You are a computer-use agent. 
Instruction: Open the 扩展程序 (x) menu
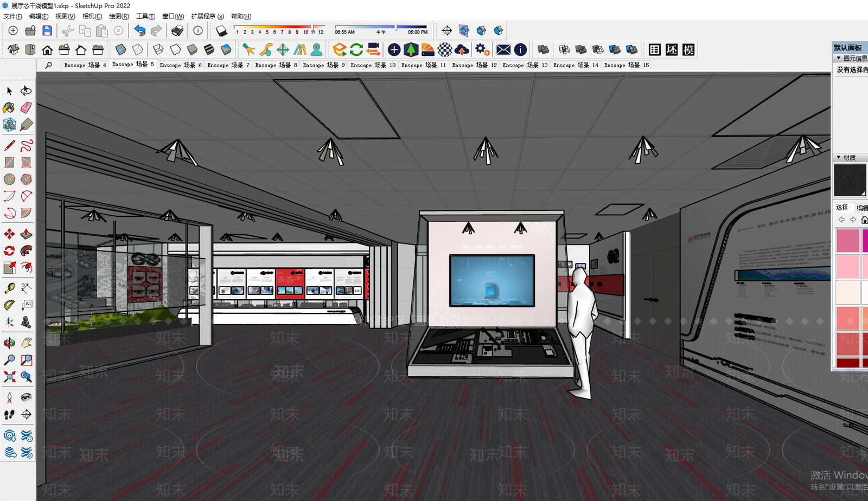click(x=207, y=16)
